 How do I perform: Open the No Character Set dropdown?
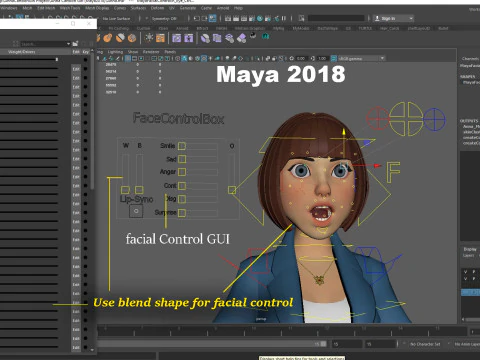pyautogui.click(x=425, y=344)
